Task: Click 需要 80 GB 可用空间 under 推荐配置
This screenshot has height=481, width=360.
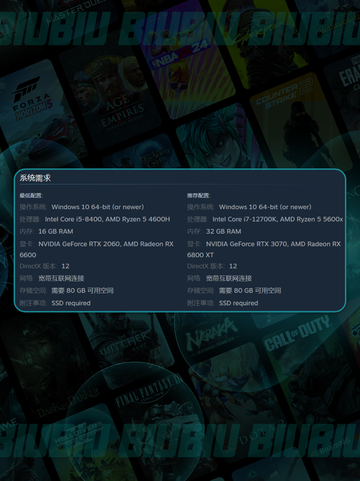Action: [x=250, y=291]
